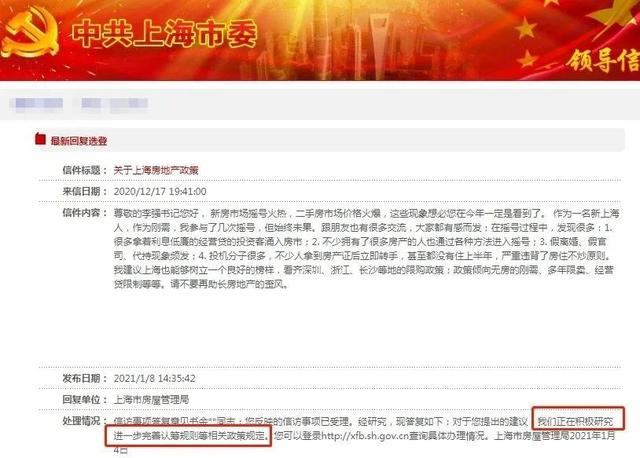Click the 回复单位 field label
The image size is (640, 458).
(85, 400)
